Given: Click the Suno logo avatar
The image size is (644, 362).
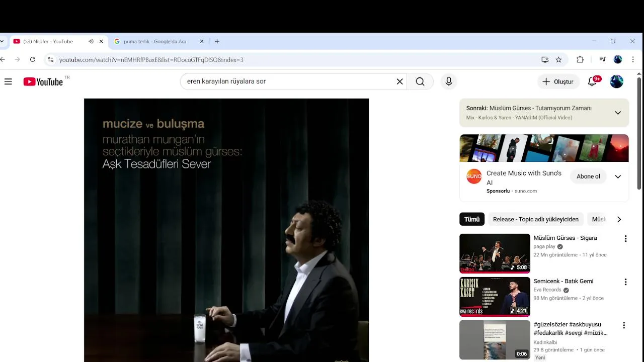Looking at the screenshot, I should coord(474,176).
